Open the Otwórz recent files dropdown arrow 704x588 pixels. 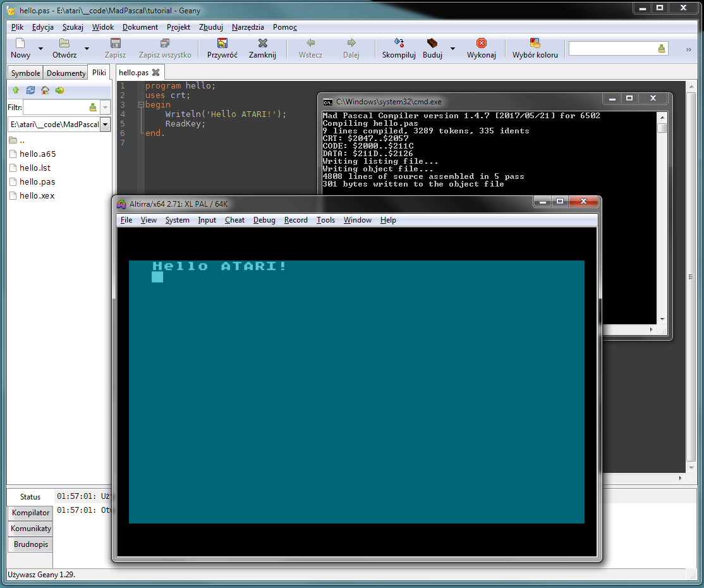pyautogui.click(x=87, y=49)
